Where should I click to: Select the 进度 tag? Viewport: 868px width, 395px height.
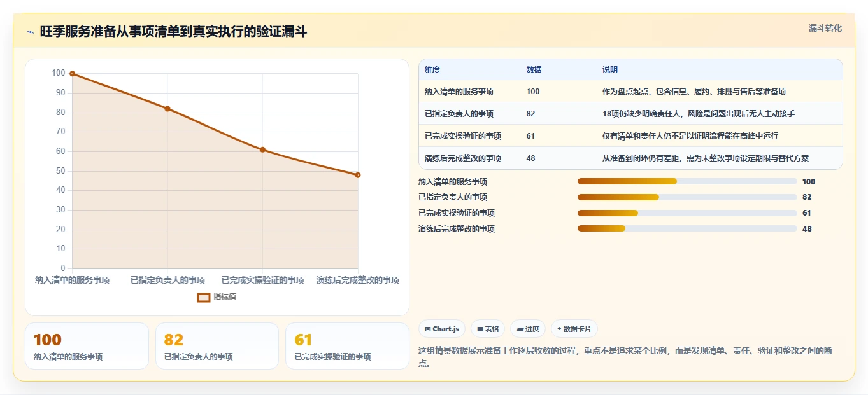point(528,329)
